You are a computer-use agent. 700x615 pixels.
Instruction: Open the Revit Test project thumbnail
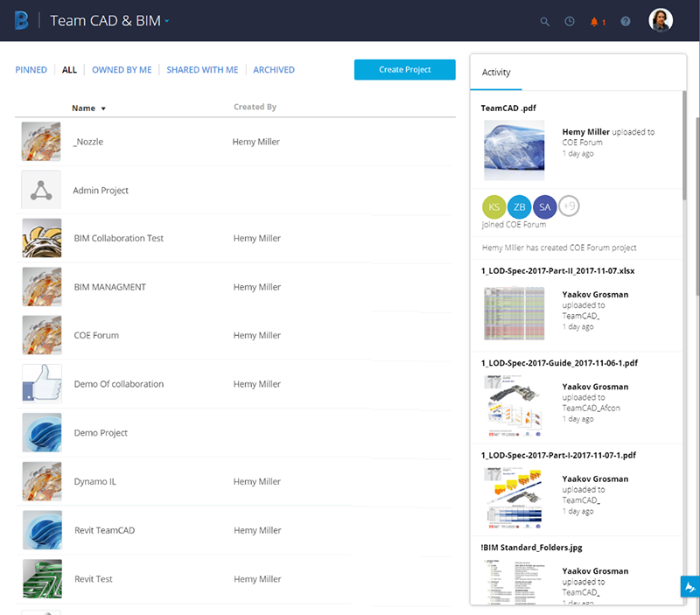point(42,579)
